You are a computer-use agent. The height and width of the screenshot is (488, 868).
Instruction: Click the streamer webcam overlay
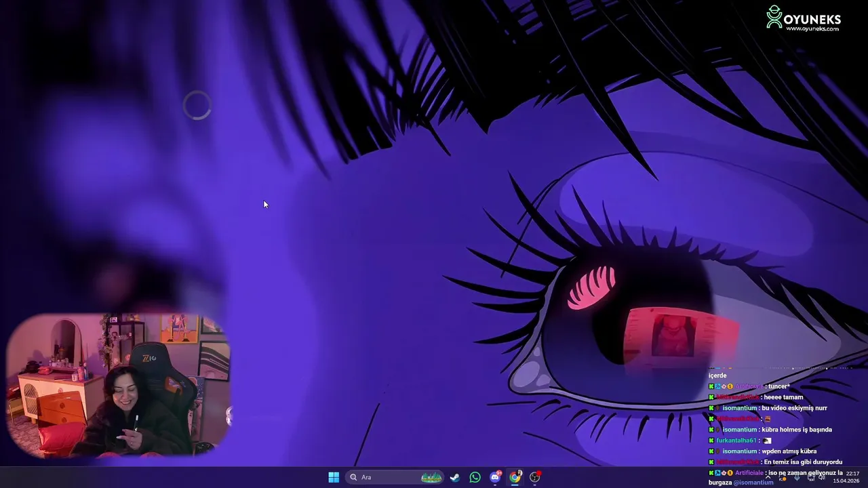point(119,384)
